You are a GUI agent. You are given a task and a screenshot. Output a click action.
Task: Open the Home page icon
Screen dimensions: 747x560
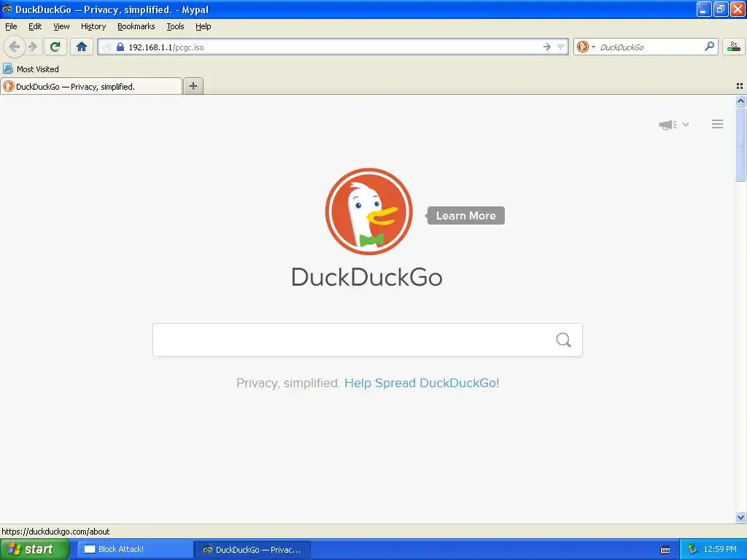[x=82, y=47]
